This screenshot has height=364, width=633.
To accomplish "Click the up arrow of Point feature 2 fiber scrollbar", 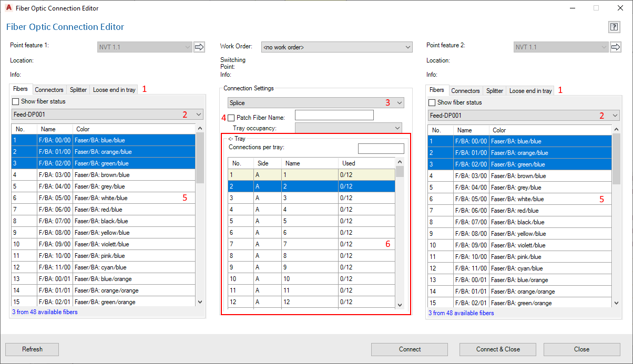I will (x=616, y=129).
